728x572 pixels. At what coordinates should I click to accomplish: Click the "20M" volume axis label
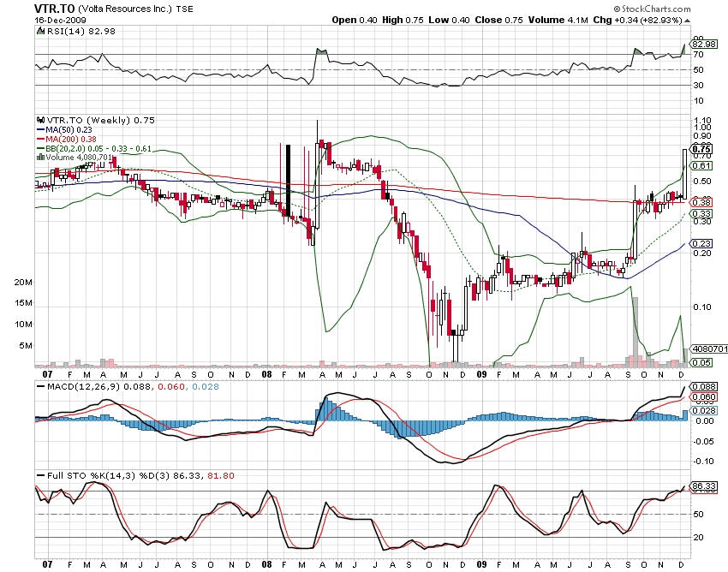point(23,283)
